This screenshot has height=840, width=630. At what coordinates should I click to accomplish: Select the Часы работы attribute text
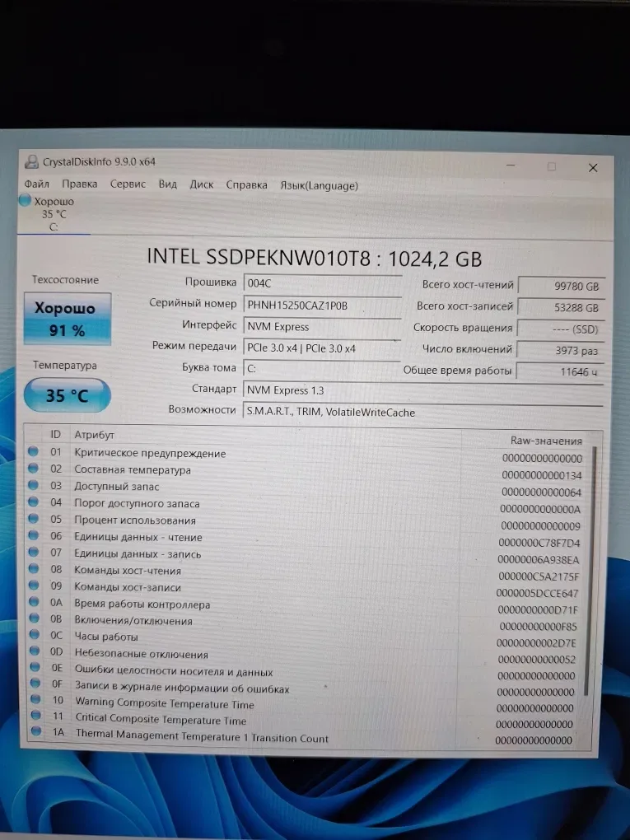coord(106,637)
